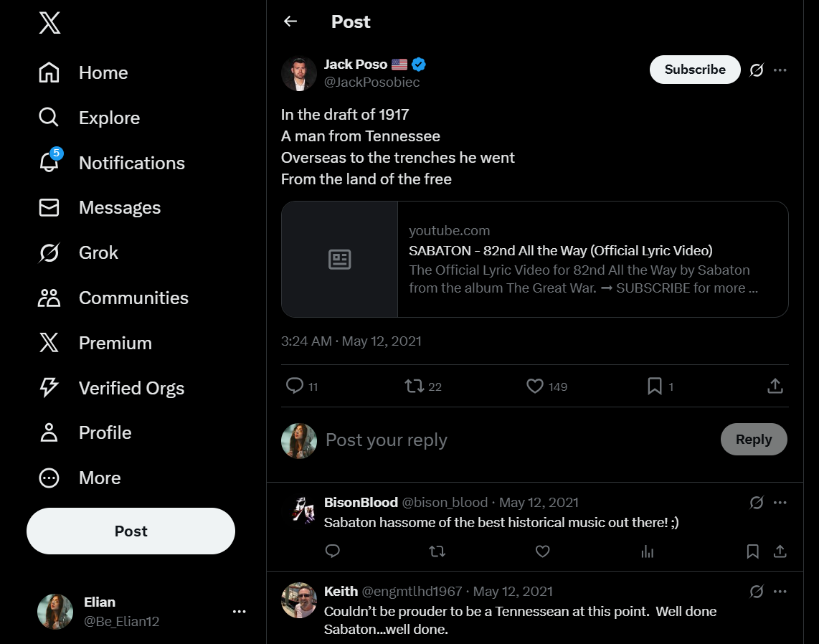Click the Grok icon beside Subscribe
Image resolution: width=819 pixels, height=644 pixels.
pos(757,70)
